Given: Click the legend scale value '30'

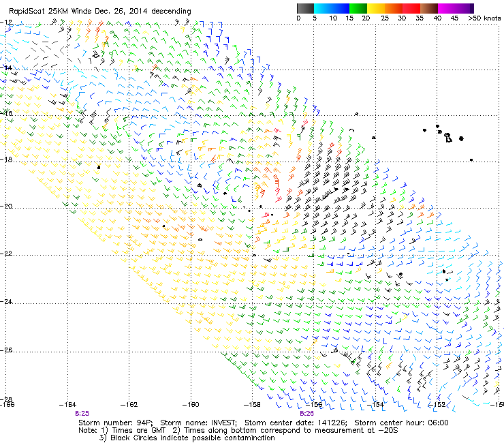Looking at the screenshot, I should coord(402,18).
